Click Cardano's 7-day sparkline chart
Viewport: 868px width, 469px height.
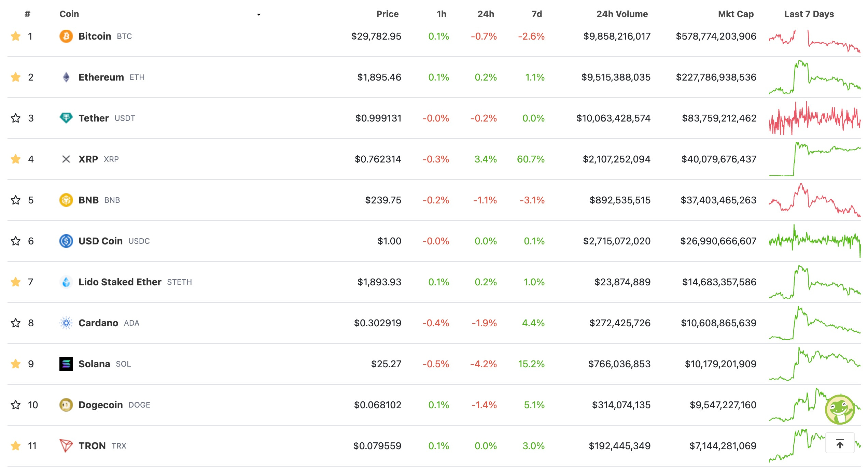tap(815, 323)
